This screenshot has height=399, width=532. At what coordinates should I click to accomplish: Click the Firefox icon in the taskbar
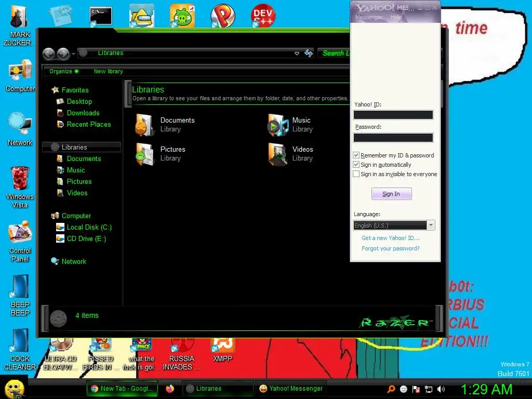(x=170, y=389)
